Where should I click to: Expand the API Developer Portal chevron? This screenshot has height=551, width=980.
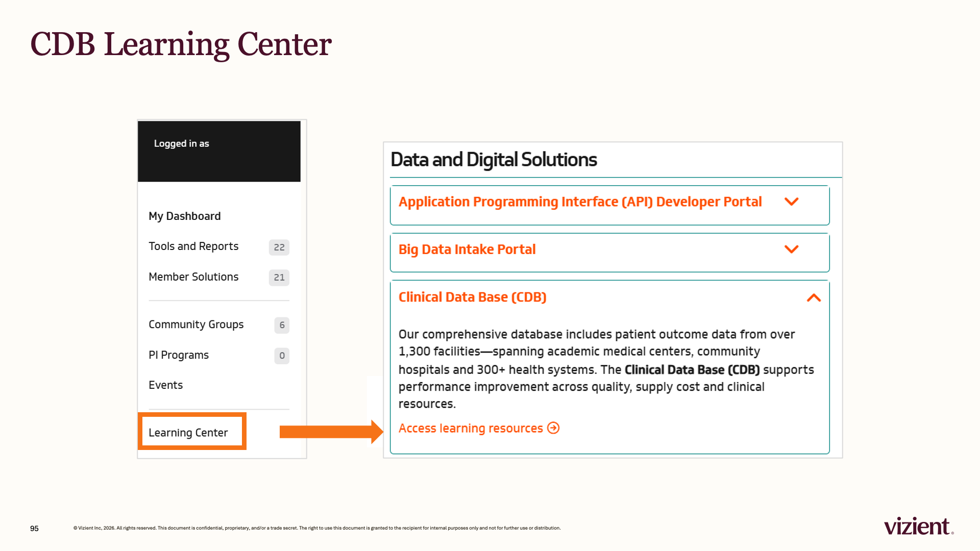[x=791, y=202]
